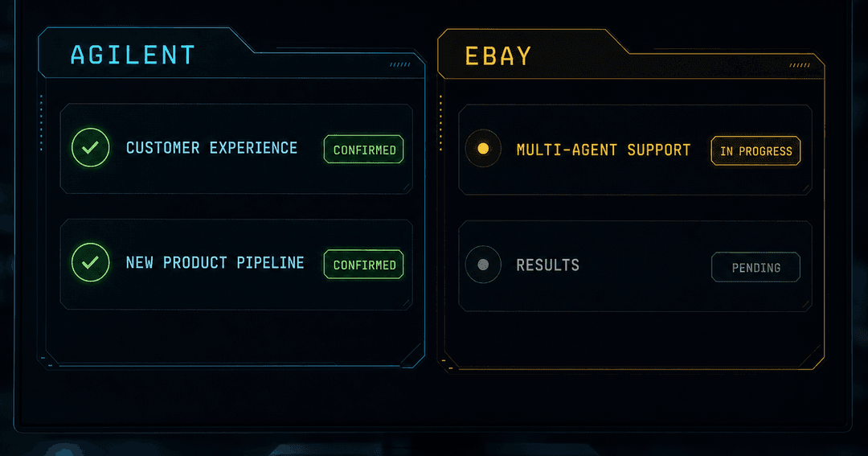Select the Customer Experience row label

click(211, 148)
